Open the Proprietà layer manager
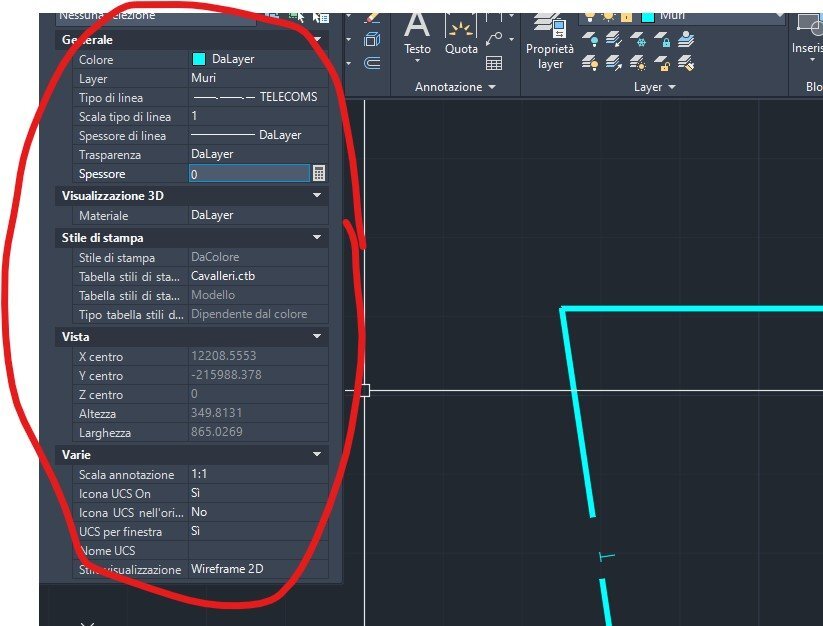 coord(550,43)
